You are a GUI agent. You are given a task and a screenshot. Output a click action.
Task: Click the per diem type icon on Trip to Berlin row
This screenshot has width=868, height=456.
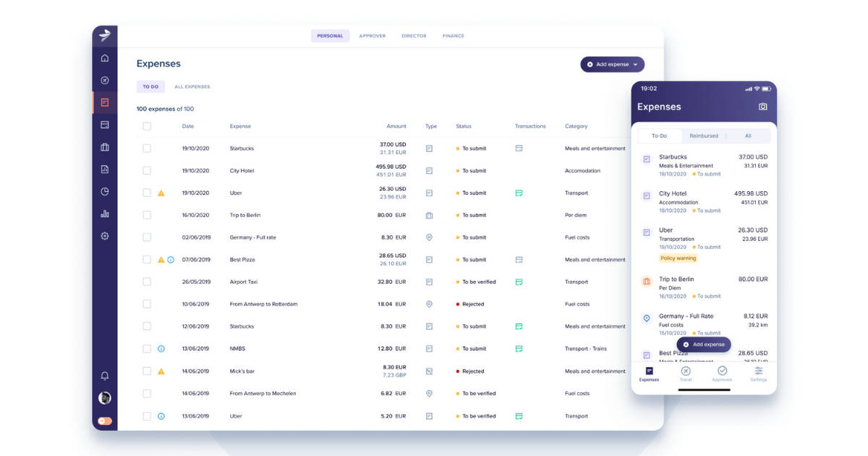click(x=429, y=215)
